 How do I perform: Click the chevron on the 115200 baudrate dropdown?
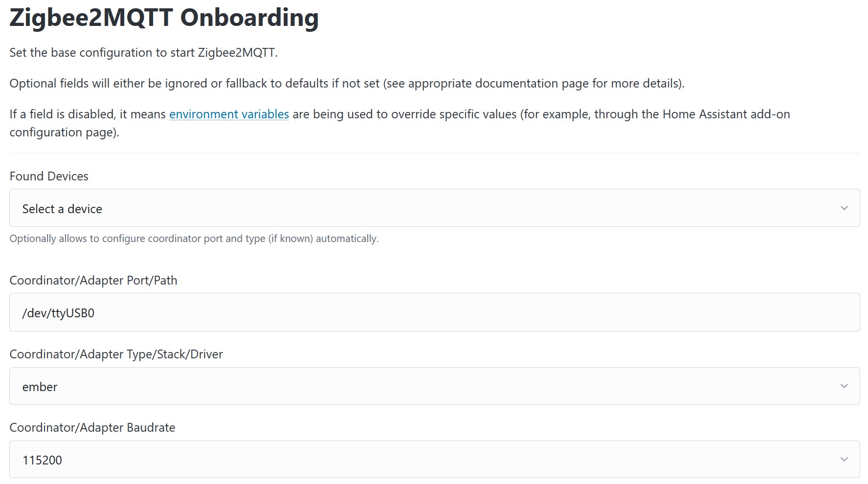coord(844,460)
